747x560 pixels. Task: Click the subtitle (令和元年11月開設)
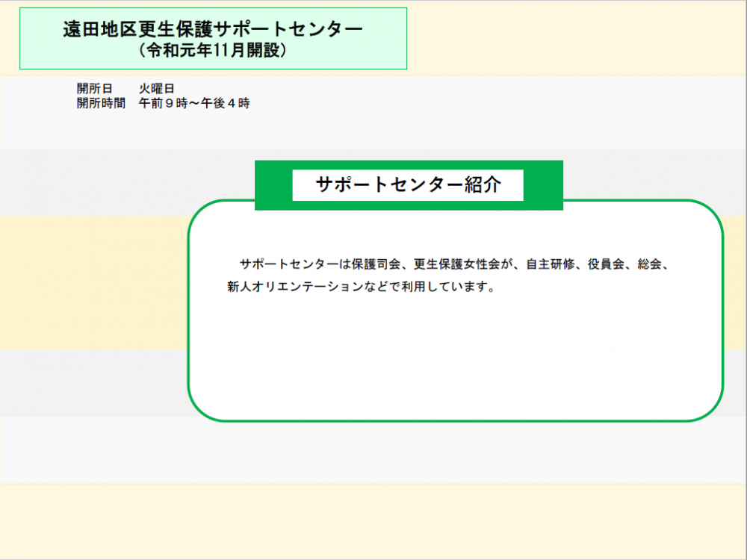[x=213, y=50]
